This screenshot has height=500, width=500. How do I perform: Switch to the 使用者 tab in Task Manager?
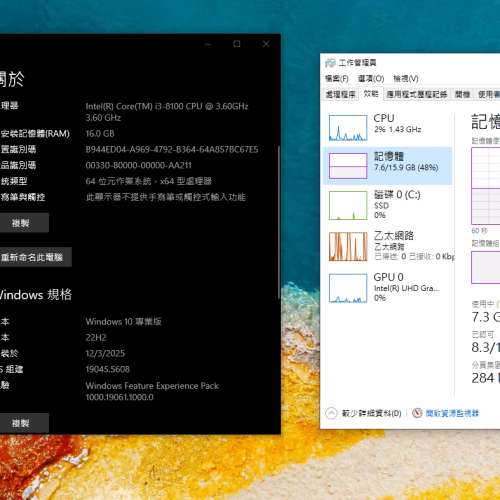tap(488, 94)
